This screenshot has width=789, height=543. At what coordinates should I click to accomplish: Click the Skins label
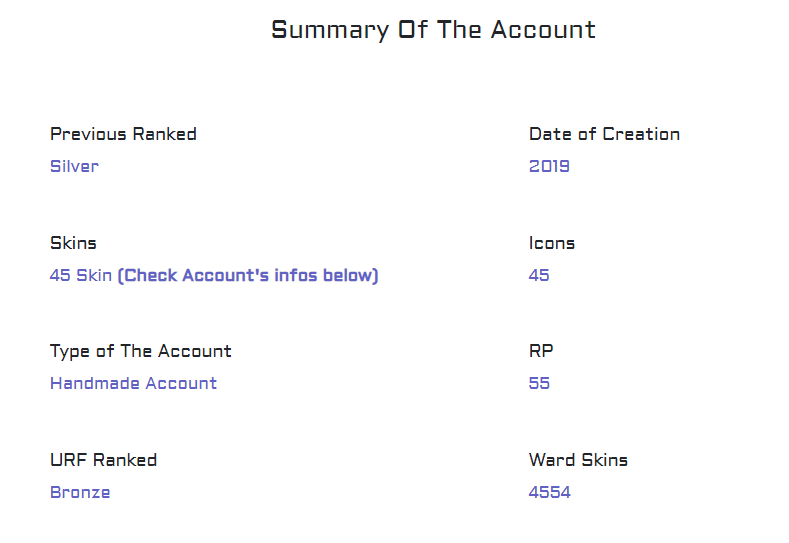(x=73, y=243)
